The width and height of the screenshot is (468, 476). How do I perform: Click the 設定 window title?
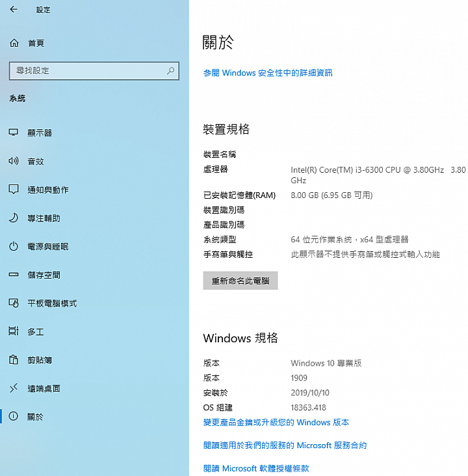pyautogui.click(x=43, y=10)
